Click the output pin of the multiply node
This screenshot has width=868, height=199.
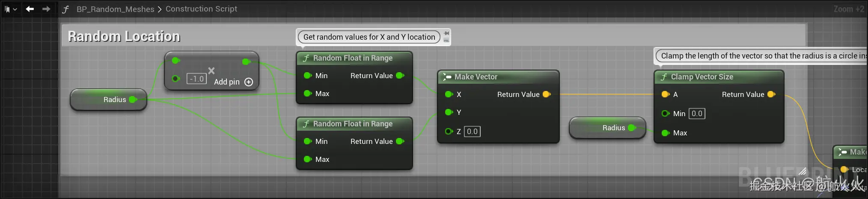246,61
